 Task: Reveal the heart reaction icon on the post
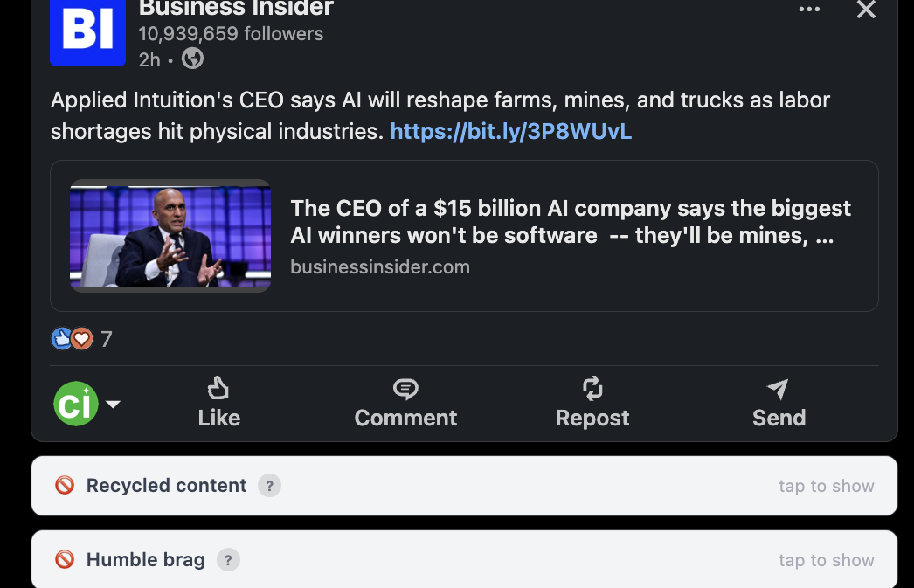pyautogui.click(x=81, y=339)
